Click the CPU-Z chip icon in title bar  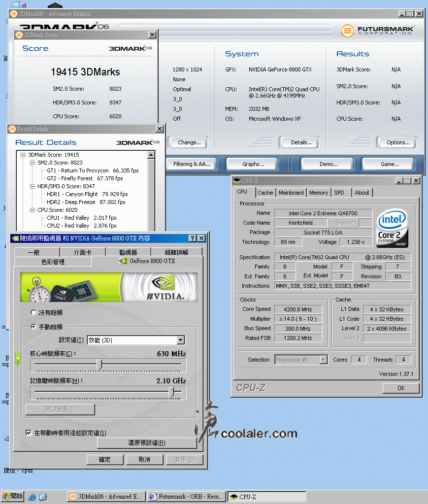coord(237,181)
